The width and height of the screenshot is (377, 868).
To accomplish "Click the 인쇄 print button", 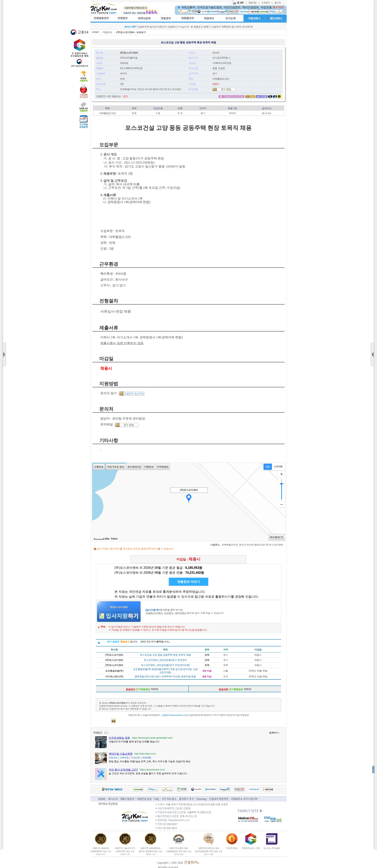I will tap(250, 97).
